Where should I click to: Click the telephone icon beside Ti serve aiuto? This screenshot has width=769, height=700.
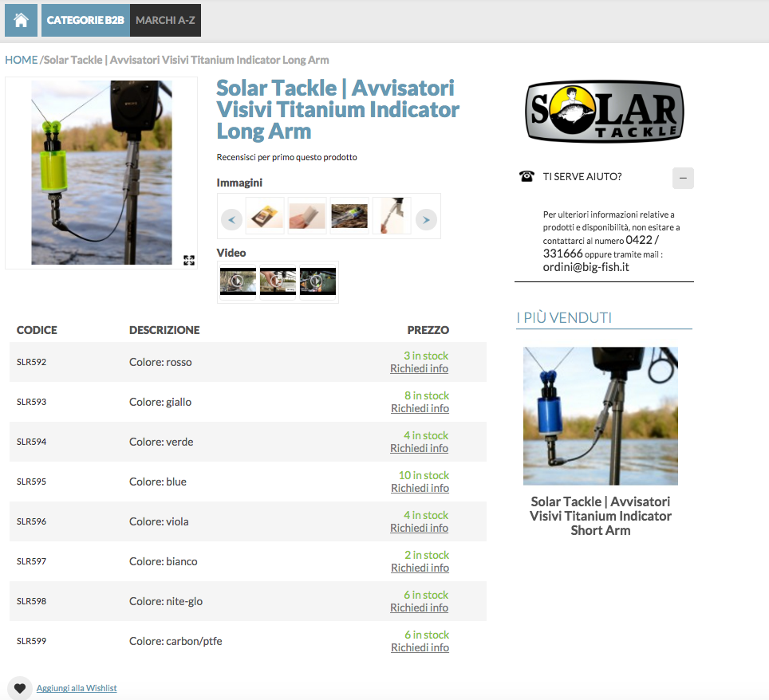[x=526, y=176]
